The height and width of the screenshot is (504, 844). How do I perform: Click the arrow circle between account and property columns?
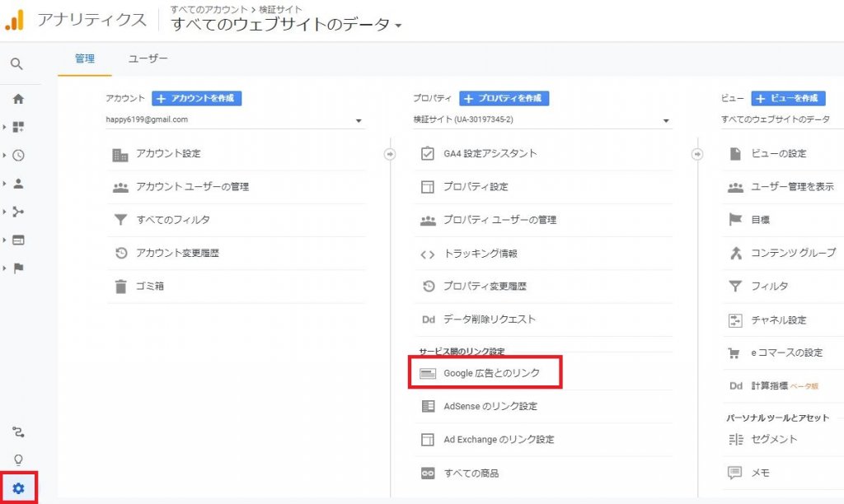[390, 154]
